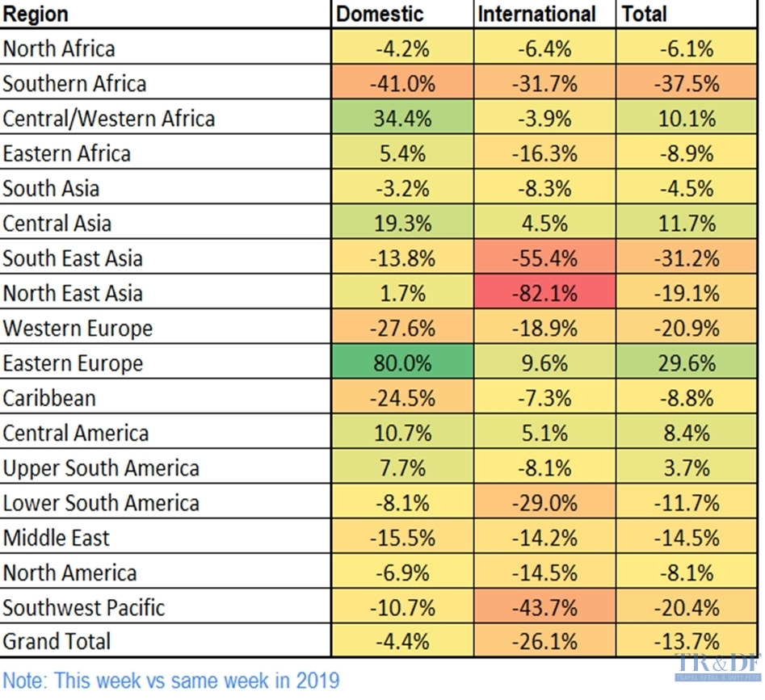The height and width of the screenshot is (700, 765).
Task: Select the Southern Africa row label
Action: pyautogui.click(x=75, y=84)
